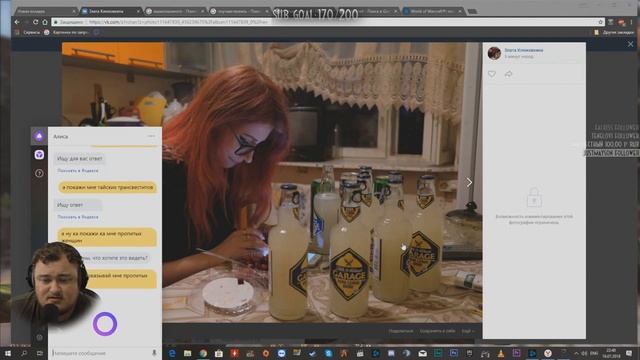Select the "Ищу ответ" reply bubble

[x=78, y=205]
